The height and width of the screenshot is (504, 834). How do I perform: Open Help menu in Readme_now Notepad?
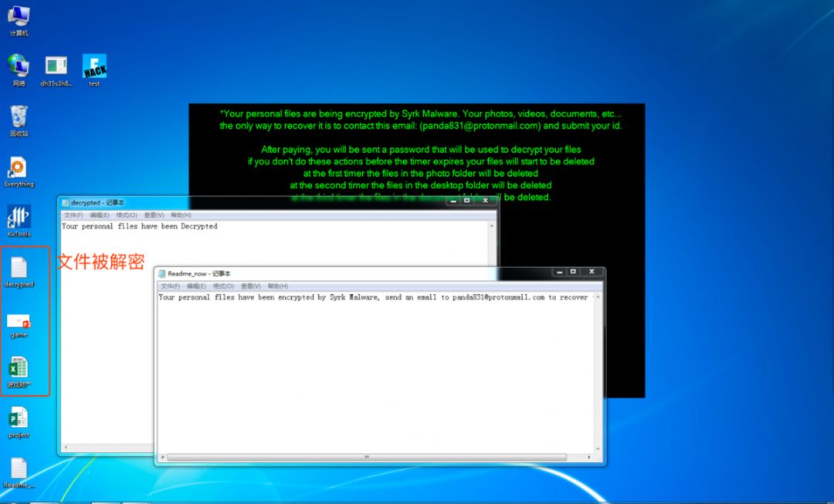pos(278,286)
